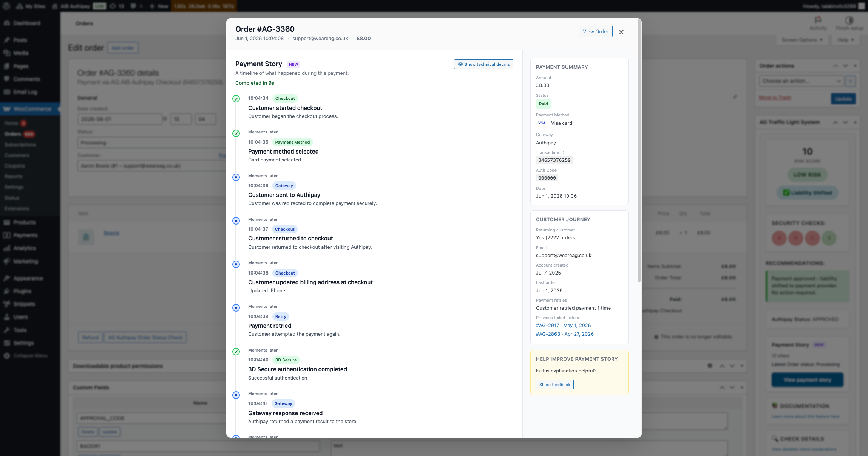Click the modal's vertical scrollbar

click(x=639, y=151)
